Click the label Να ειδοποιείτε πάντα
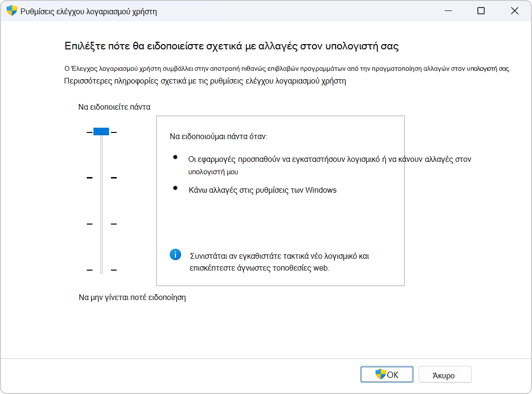 click(114, 107)
